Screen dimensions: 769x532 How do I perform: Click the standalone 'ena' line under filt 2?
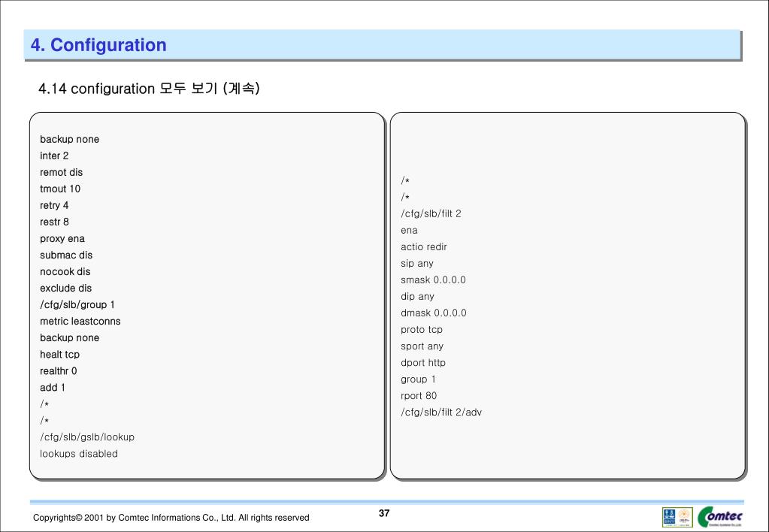point(409,231)
